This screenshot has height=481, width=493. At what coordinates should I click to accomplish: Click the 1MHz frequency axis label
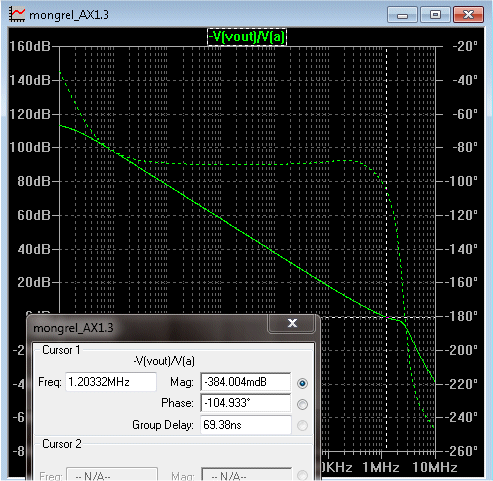(x=381, y=467)
